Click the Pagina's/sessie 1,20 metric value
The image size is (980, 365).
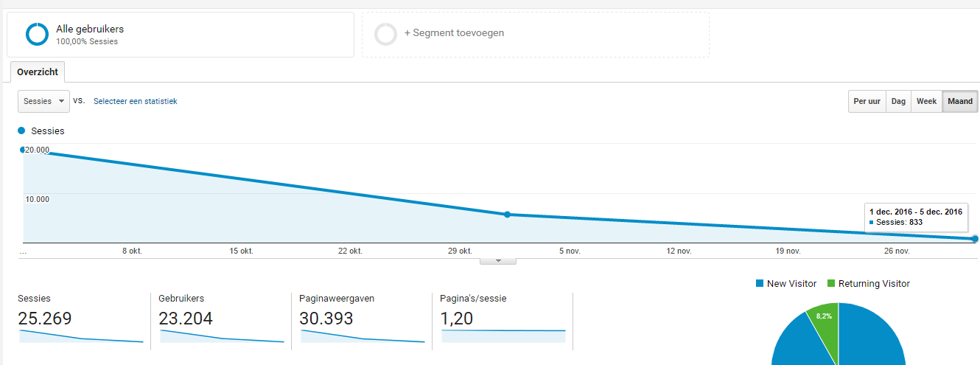pos(457,319)
